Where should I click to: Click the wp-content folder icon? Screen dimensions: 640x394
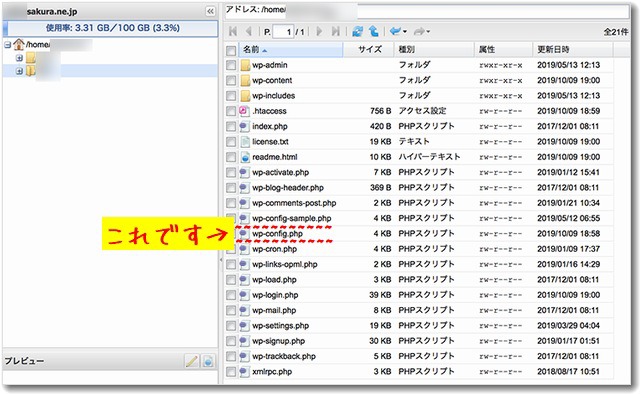[244, 80]
